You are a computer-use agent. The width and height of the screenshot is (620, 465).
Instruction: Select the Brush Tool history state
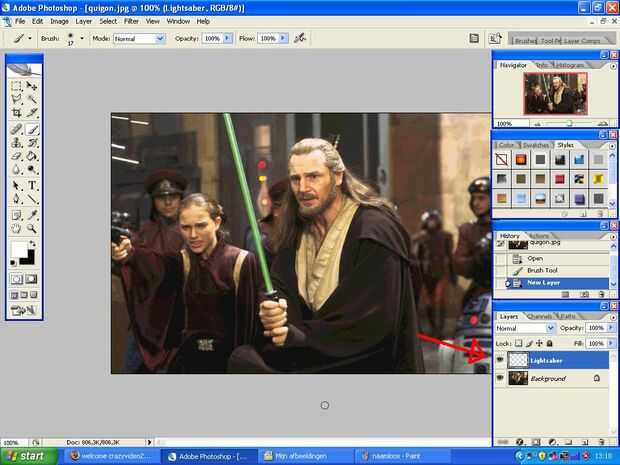click(x=553, y=270)
